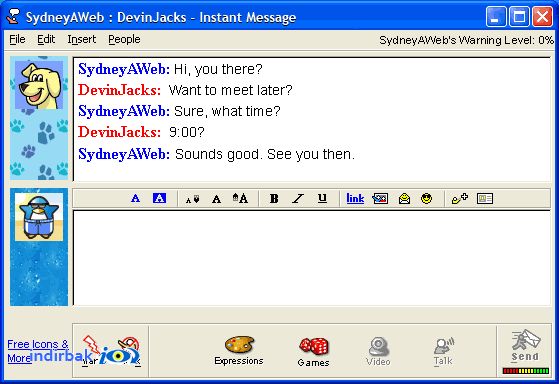
Task: Select the smaller font size icon
Action: click(x=193, y=199)
